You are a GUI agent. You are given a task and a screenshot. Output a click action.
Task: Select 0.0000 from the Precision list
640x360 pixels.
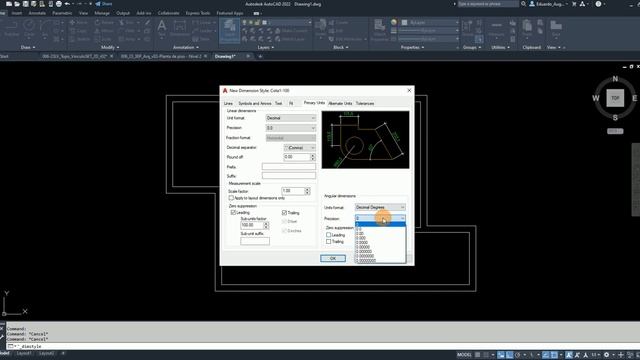(x=380, y=242)
